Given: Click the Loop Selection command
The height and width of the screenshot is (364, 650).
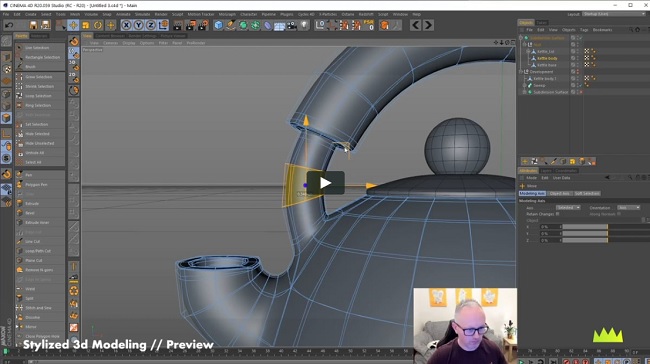Looking at the screenshot, I should pyautogui.click(x=38, y=96).
